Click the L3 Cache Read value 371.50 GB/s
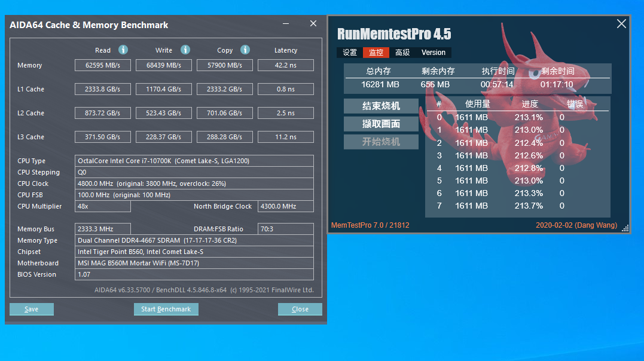The width and height of the screenshot is (644, 361). (x=103, y=137)
